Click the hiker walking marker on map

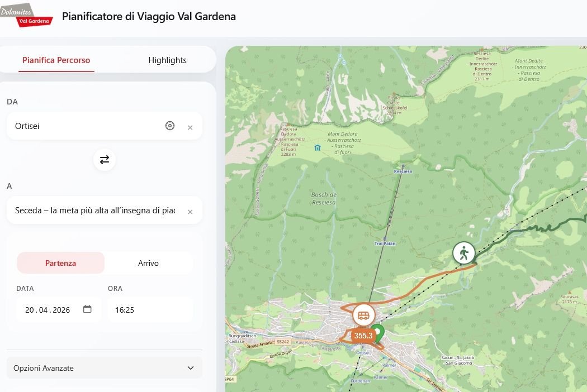464,253
